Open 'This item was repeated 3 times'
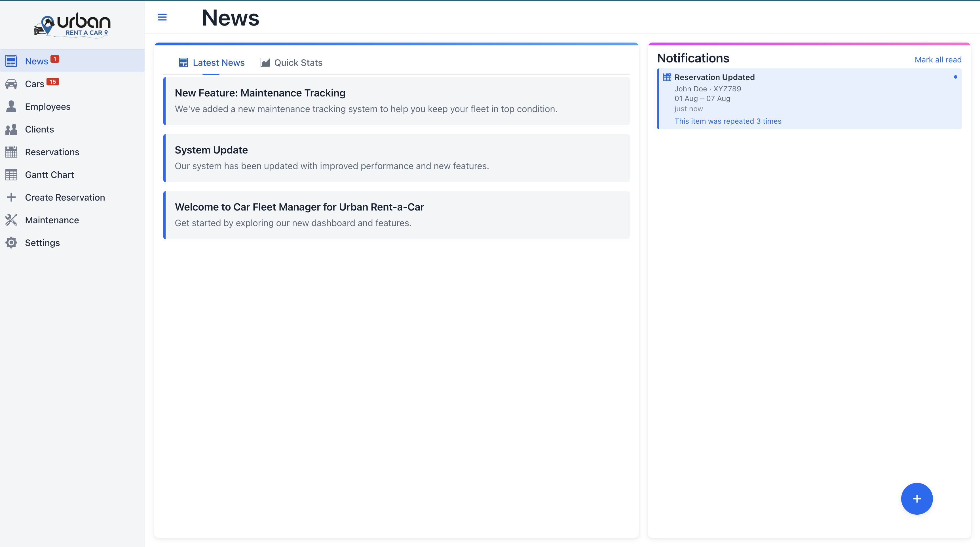Viewport: 980px width, 547px height. click(728, 121)
